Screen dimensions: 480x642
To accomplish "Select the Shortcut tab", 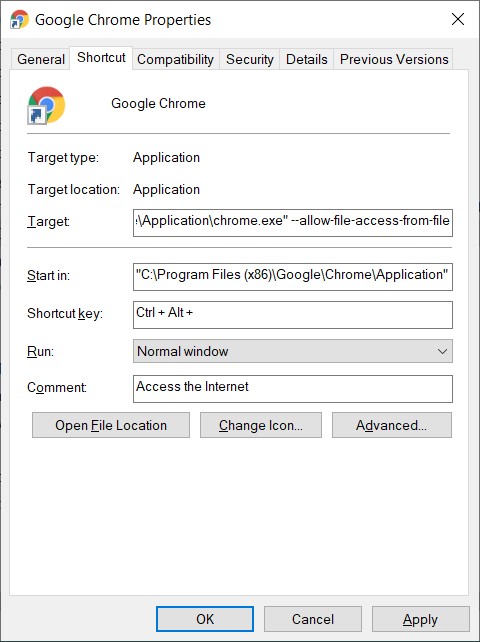I will point(101,58).
